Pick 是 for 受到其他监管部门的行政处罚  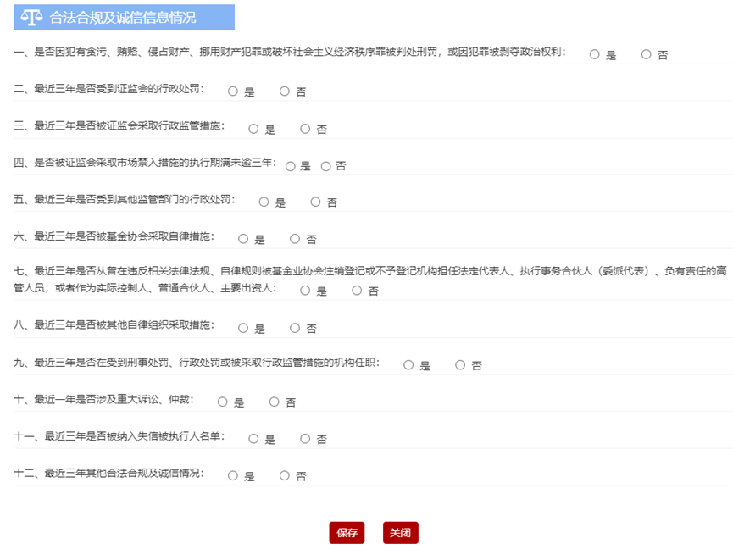point(264,202)
